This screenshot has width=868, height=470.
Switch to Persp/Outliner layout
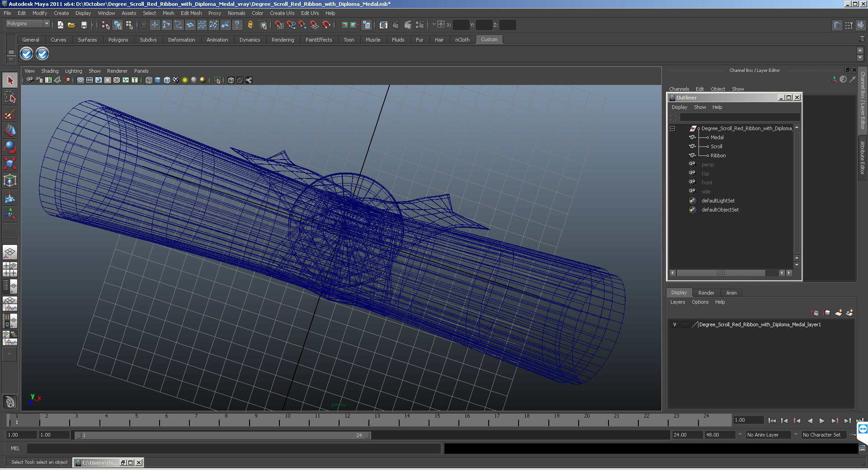10,287
